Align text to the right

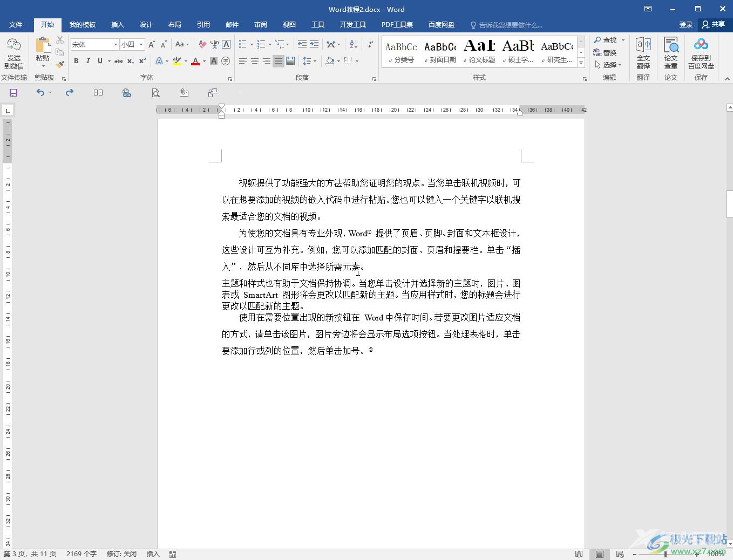(x=267, y=61)
